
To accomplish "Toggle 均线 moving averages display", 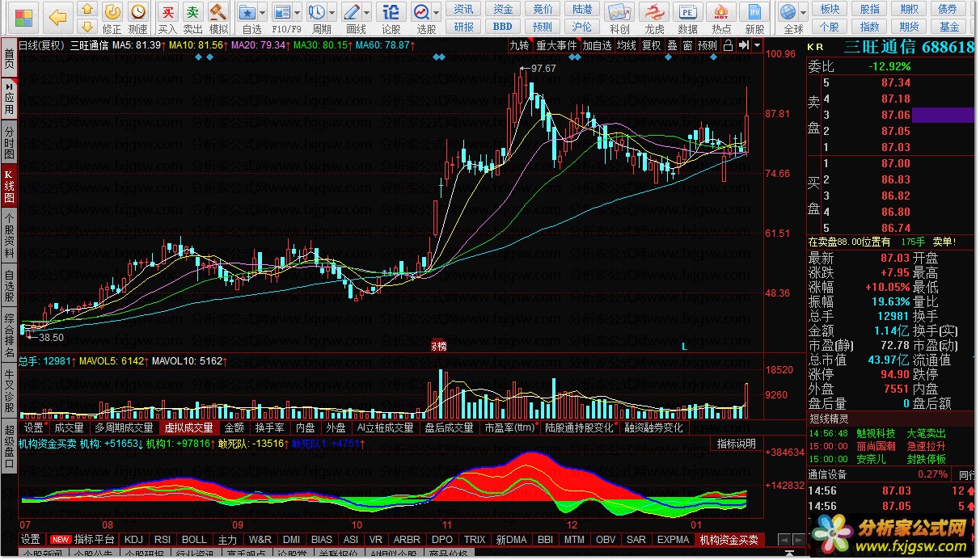I will [x=627, y=45].
